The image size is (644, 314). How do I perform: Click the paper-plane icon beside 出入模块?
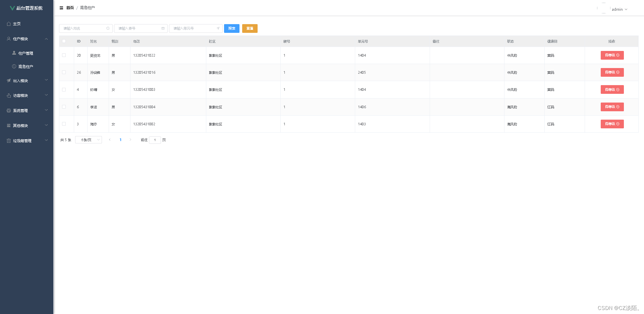pos(9,80)
